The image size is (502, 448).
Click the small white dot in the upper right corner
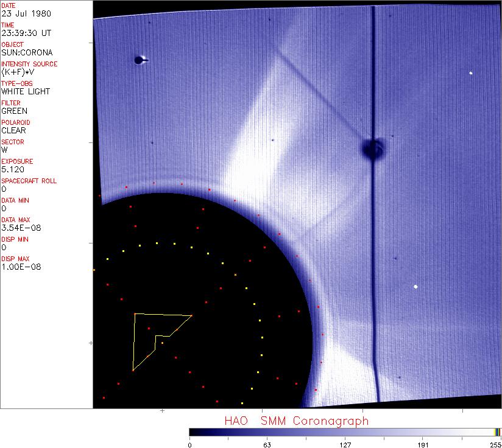tap(472, 73)
